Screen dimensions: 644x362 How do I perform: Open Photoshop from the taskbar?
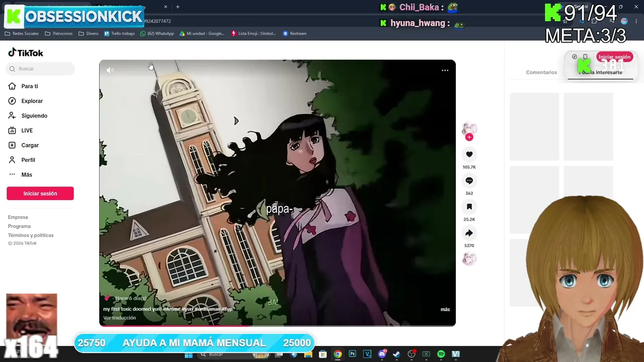353,354
